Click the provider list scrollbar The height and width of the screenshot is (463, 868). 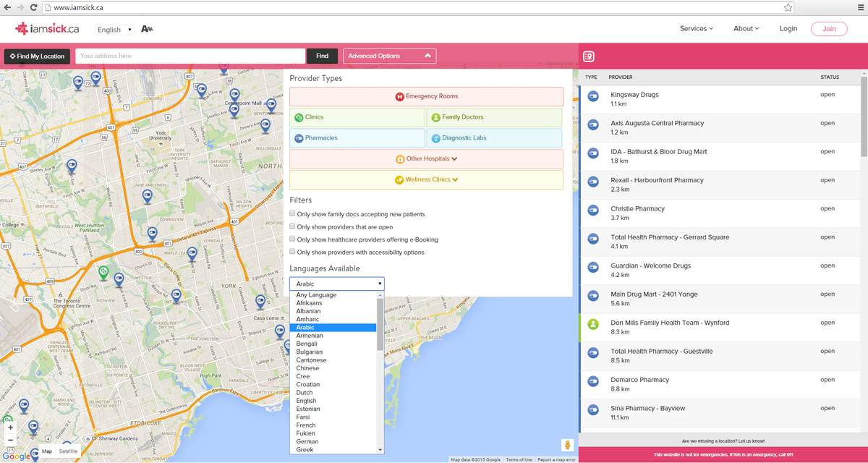point(864,116)
